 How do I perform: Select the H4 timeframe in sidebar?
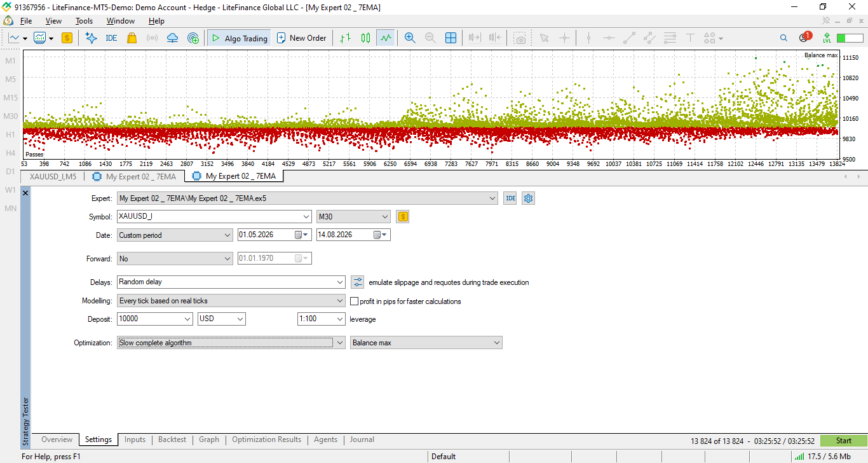point(11,153)
